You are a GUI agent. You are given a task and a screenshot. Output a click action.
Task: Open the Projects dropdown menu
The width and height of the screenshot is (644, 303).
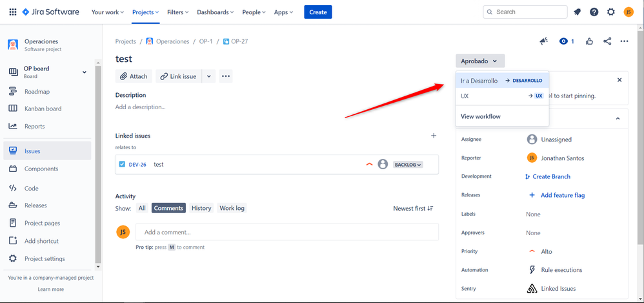point(145,12)
